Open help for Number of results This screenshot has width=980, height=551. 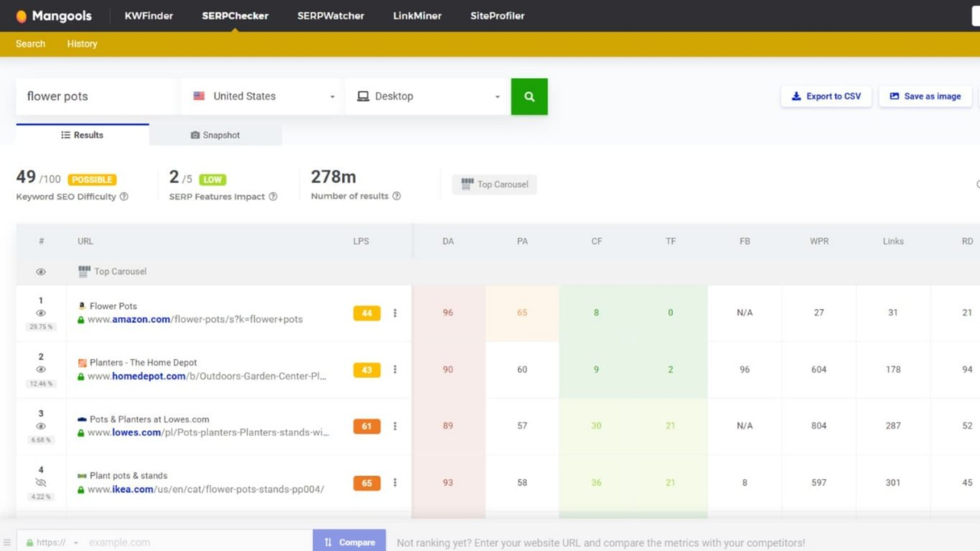397,196
